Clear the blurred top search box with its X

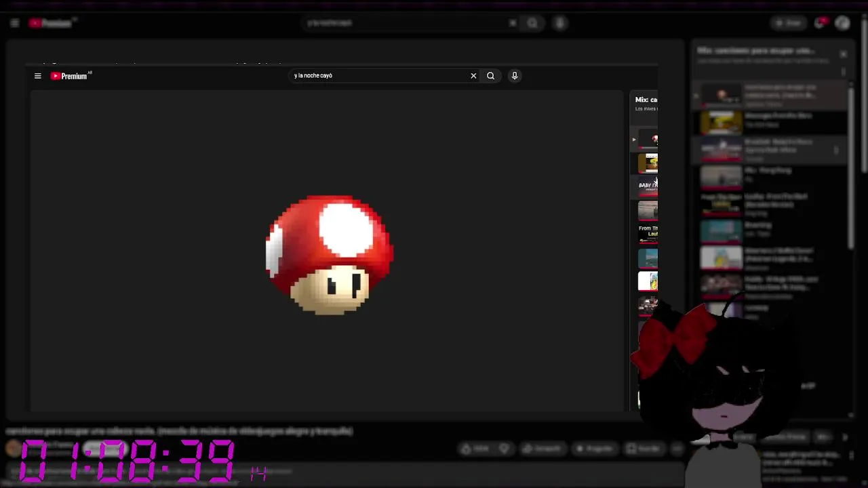coord(513,23)
